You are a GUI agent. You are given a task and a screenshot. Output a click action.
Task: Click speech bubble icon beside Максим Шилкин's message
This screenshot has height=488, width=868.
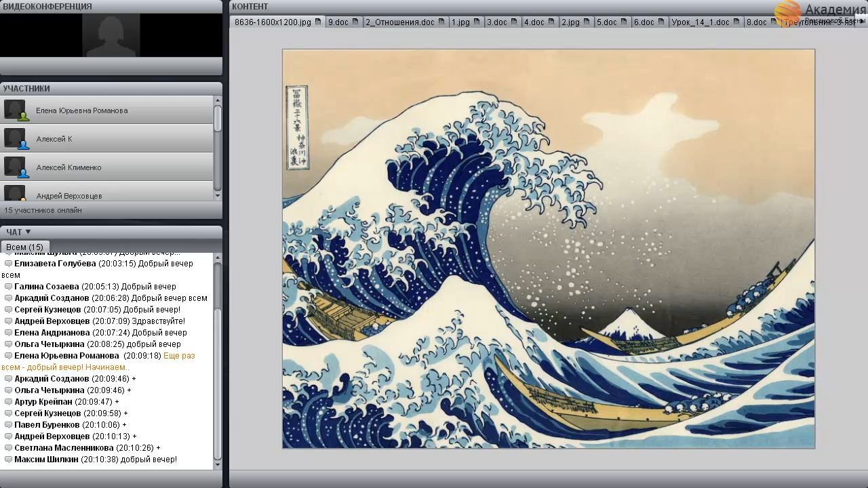(x=9, y=460)
